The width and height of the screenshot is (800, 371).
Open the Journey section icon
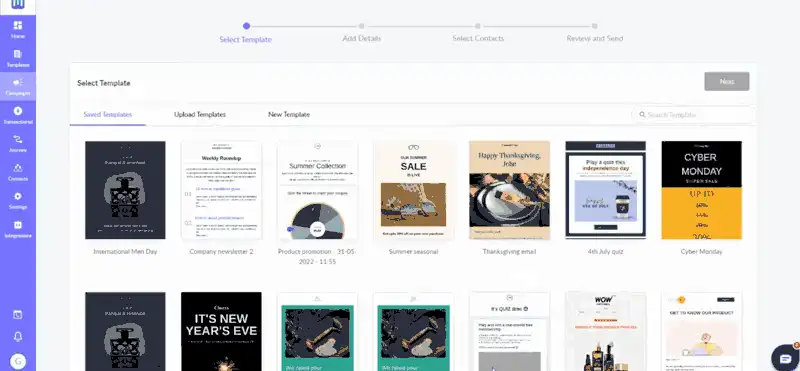[x=18, y=144]
